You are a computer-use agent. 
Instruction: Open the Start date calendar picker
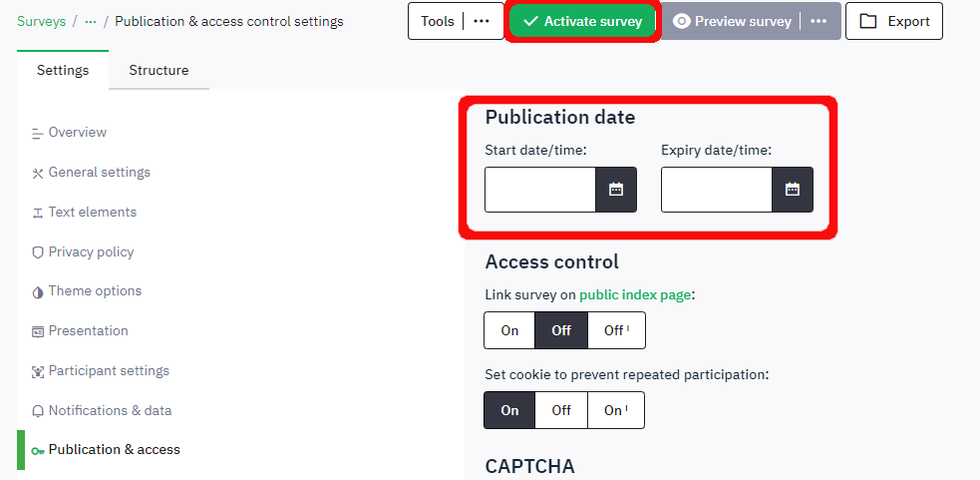tap(616, 190)
